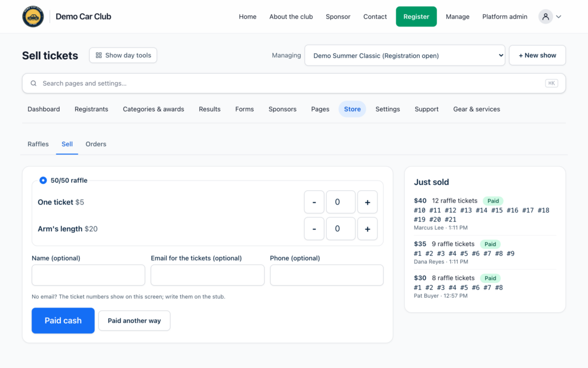Image resolution: width=588 pixels, height=368 pixels.
Task: Open the user account avatar menu
Action: 546,17
